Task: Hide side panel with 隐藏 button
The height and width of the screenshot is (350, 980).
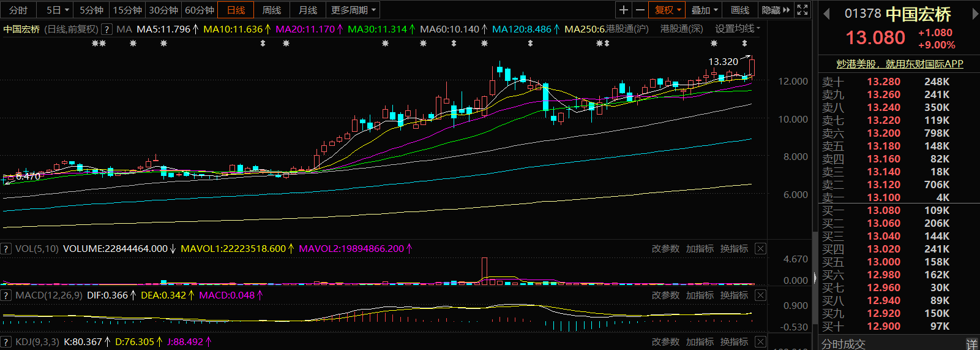Action: (x=776, y=10)
